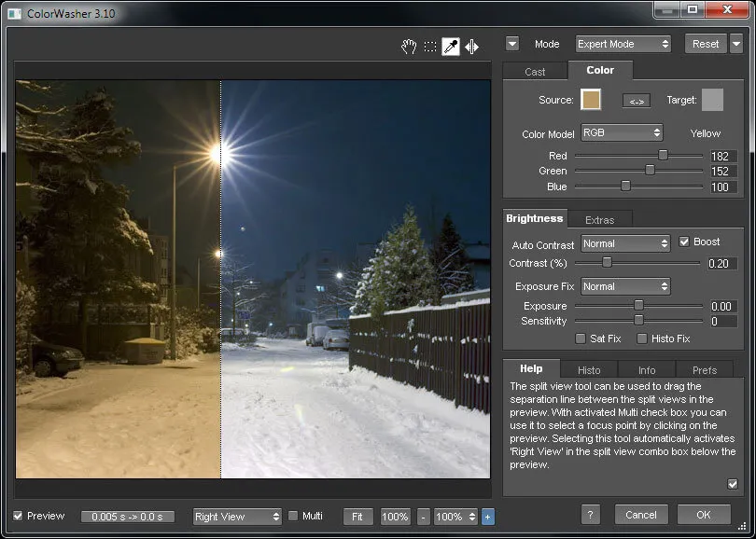Select the Hand pan tool

click(408, 45)
